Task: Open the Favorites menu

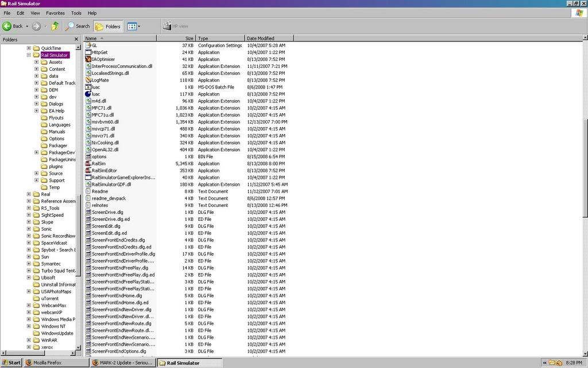Action: [x=55, y=13]
